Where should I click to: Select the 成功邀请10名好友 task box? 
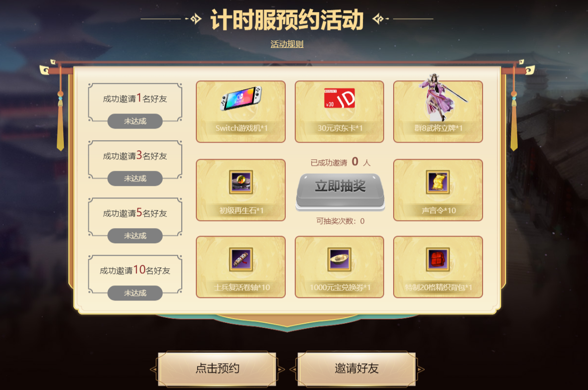click(135, 274)
